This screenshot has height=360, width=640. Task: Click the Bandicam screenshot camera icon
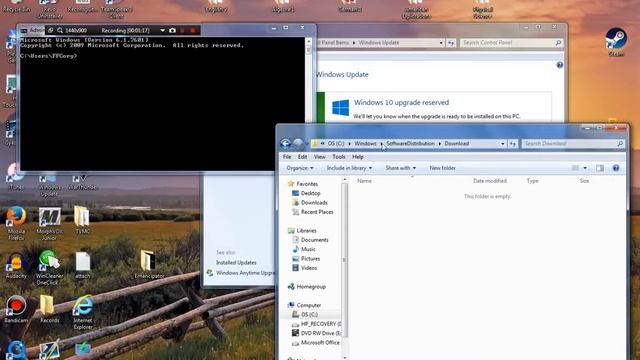[x=172, y=30]
